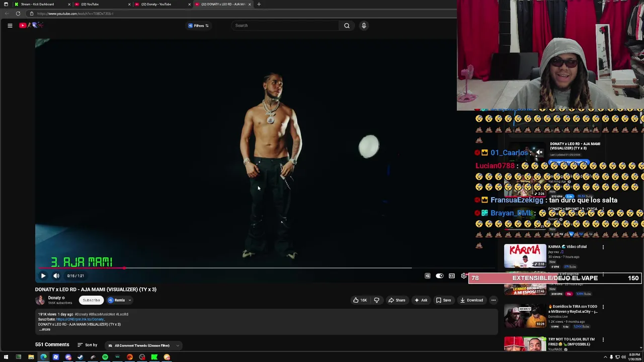The width and height of the screenshot is (644, 362).
Task: Play the video
Action: [x=43, y=276]
